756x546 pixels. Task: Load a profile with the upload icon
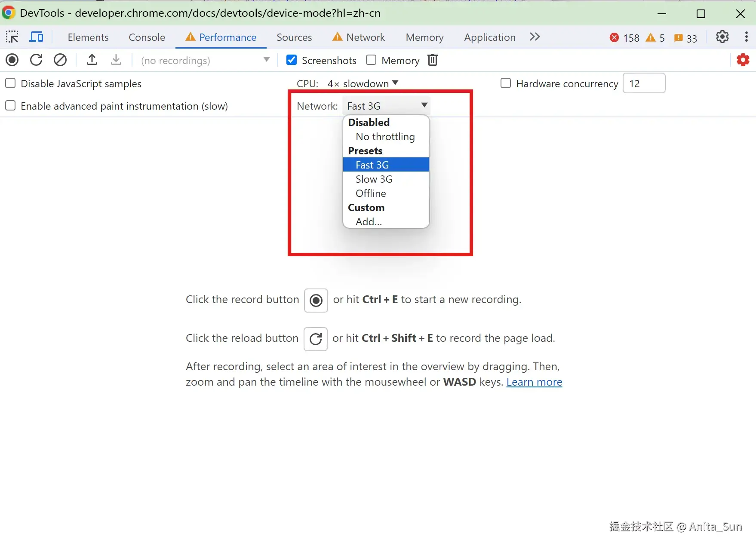92,60
